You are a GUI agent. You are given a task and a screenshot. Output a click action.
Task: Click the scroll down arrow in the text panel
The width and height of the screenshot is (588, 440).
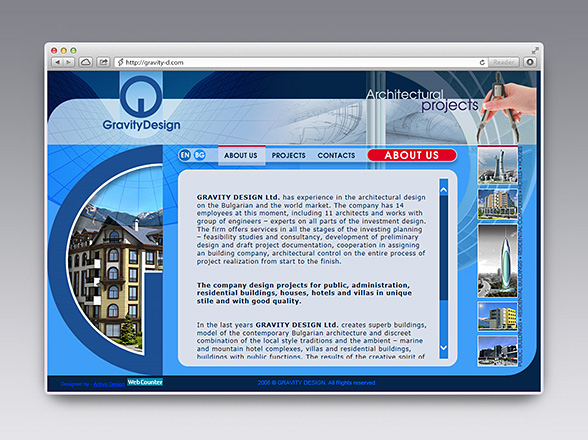(x=444, y=348)
